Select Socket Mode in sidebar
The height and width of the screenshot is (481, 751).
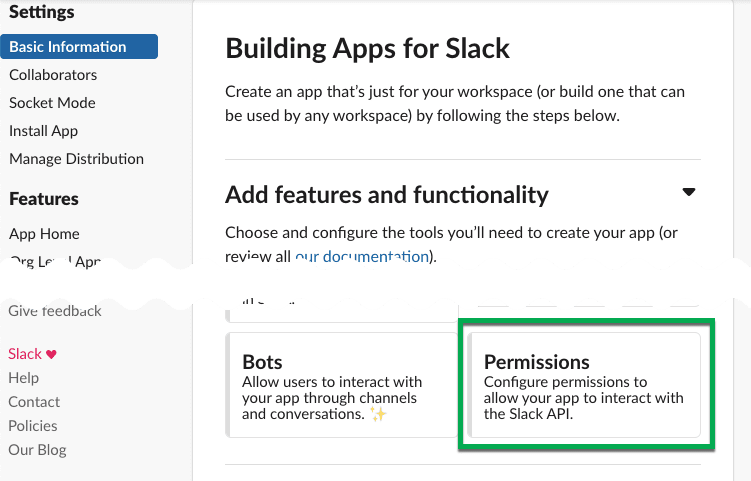[52, 103]
